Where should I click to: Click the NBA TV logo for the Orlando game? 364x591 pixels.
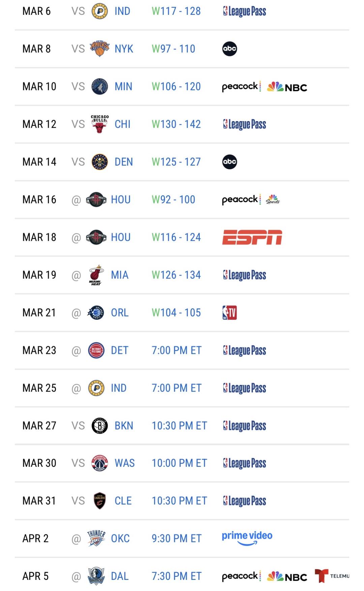(230, 313)
